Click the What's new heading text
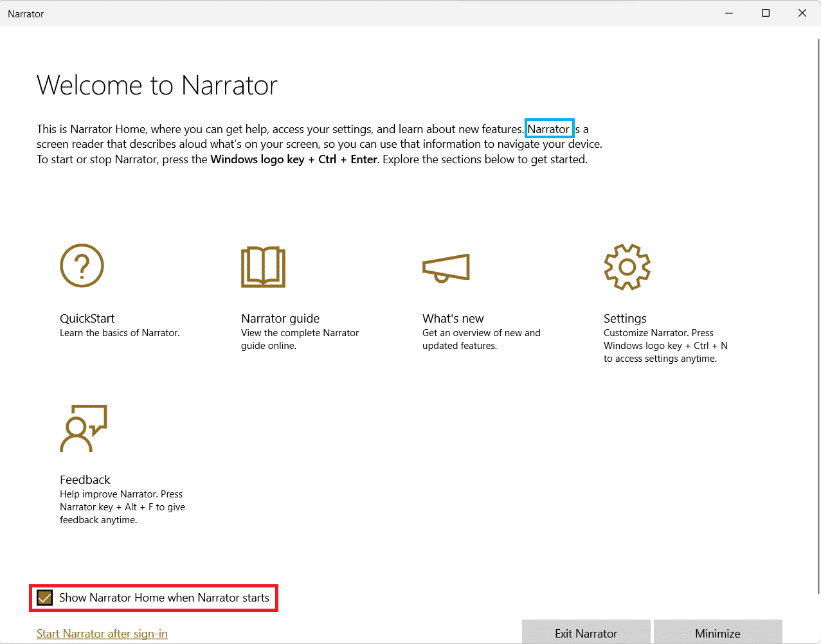Image resolution: width=821 pixels, height=644 pixels. (453, 318)
